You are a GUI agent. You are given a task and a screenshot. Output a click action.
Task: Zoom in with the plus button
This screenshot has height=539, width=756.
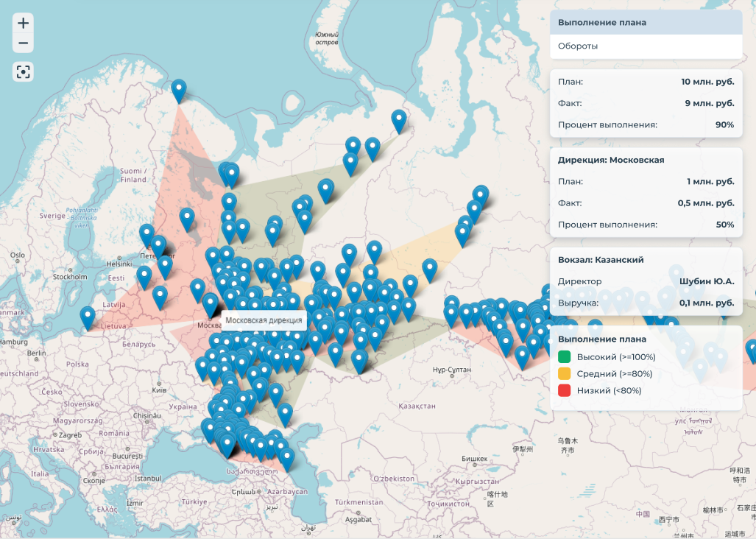click(x=23, y=23)
